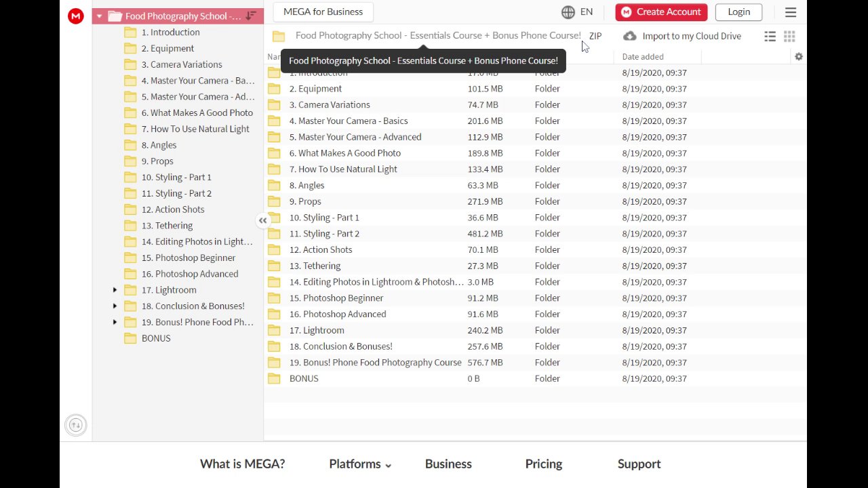Click the globe language icon

pyautogui.click(x=568, y=12)
